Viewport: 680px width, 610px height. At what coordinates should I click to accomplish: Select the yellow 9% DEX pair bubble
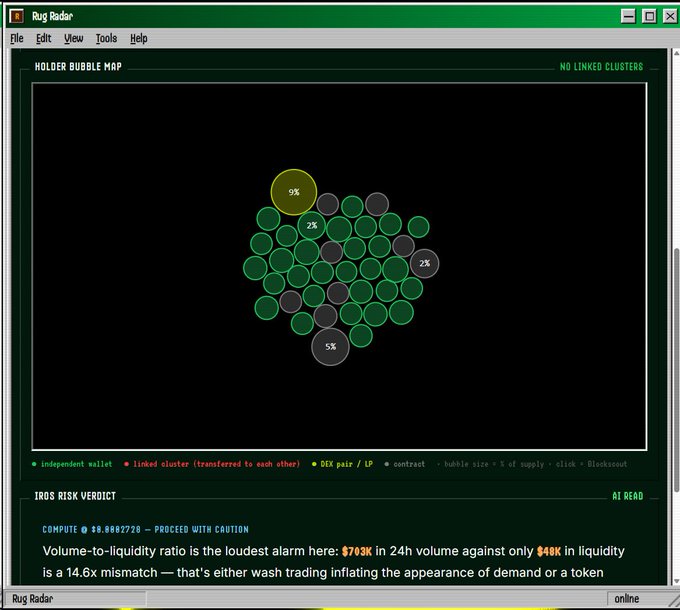pos(294,192)
